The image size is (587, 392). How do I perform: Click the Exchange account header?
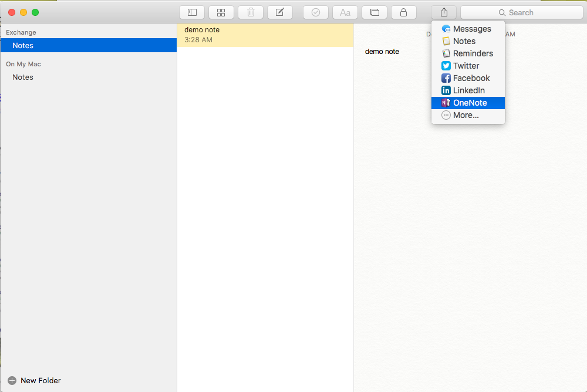21,32
